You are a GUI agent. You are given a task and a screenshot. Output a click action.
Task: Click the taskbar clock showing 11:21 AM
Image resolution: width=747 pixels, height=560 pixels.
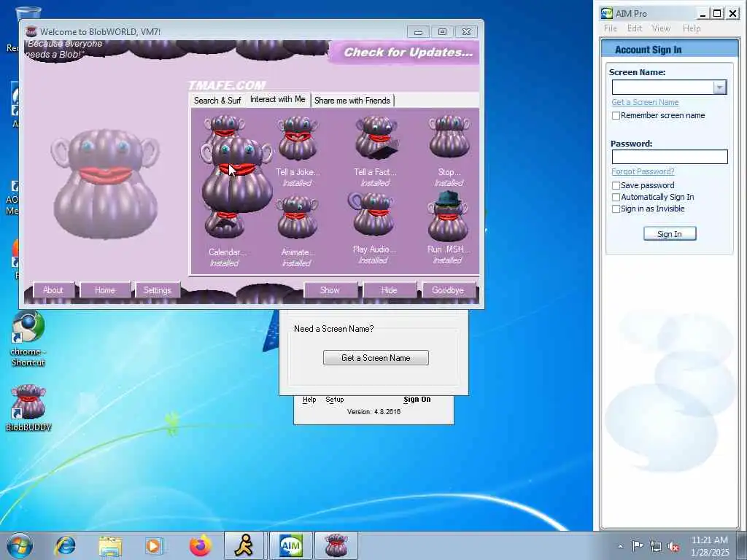[710, 546]
